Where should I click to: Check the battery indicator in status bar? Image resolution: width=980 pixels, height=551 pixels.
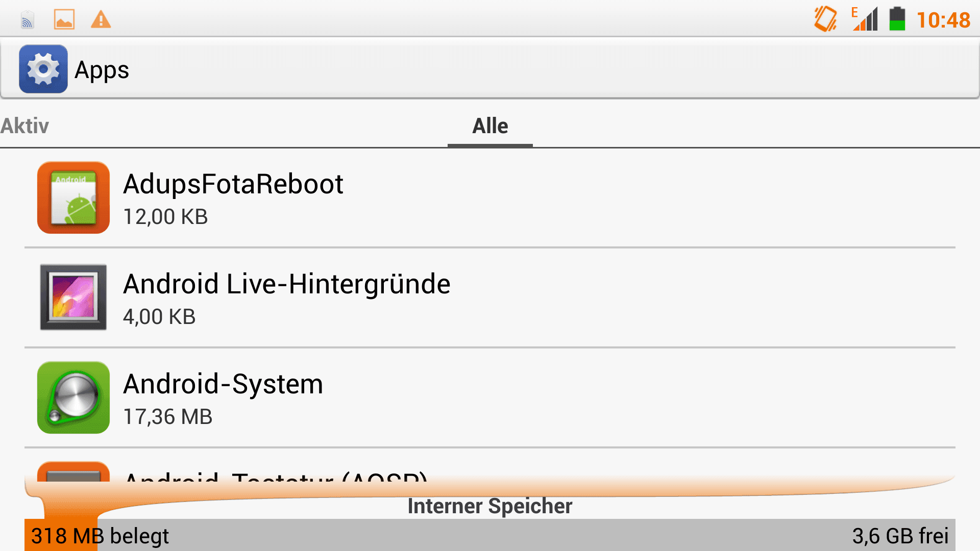pyautogui.click(x=897, y=19)
